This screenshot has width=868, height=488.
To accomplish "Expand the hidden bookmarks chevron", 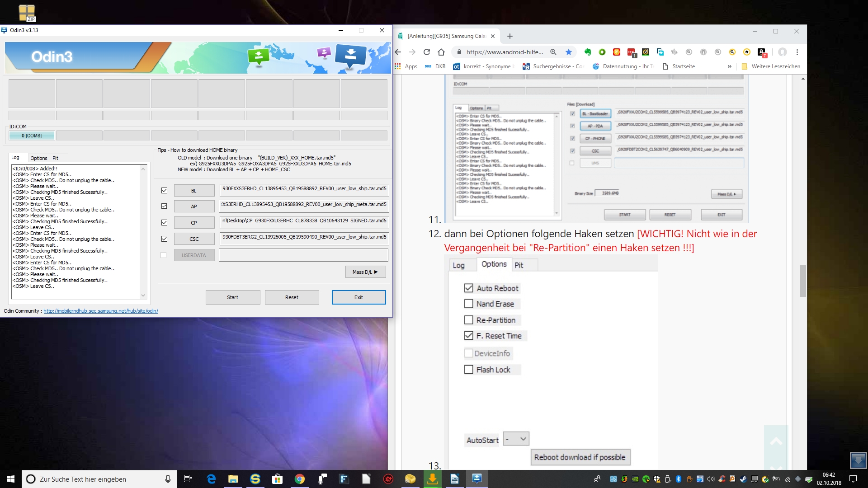I will coord(729,66).
